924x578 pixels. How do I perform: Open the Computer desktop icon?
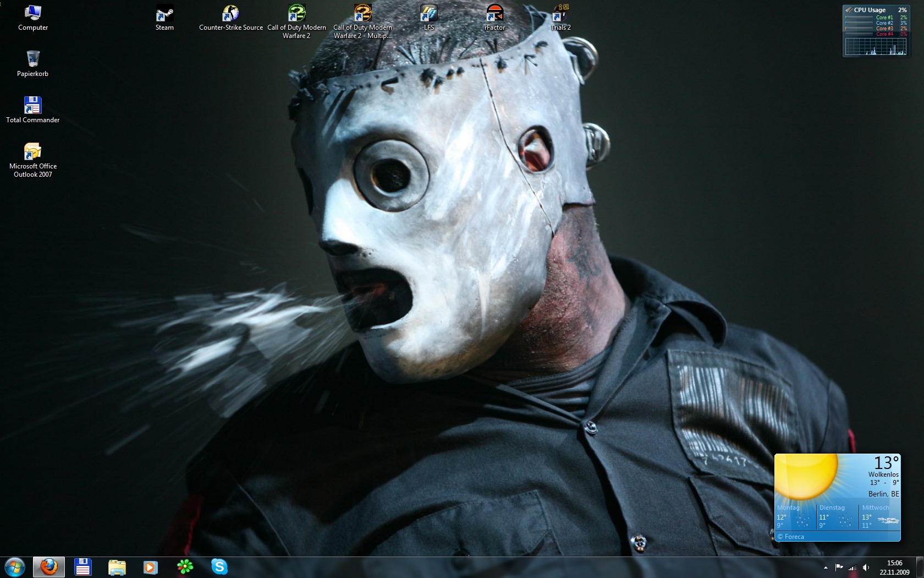33,18
